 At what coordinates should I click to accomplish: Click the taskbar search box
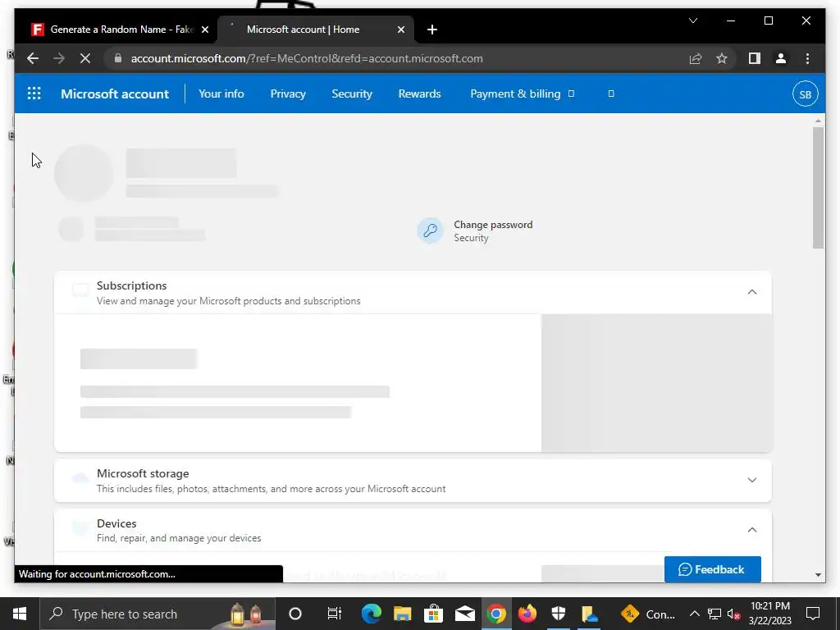pos(158,614)
